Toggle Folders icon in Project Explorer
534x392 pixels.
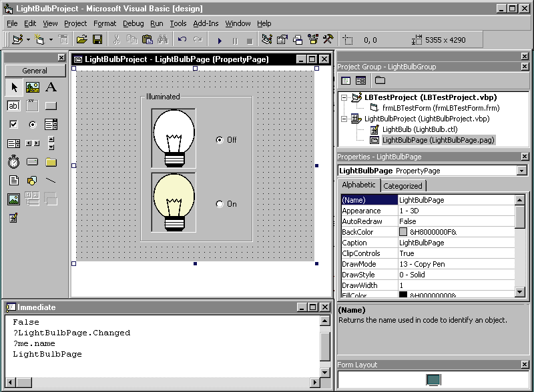[380, 81]
